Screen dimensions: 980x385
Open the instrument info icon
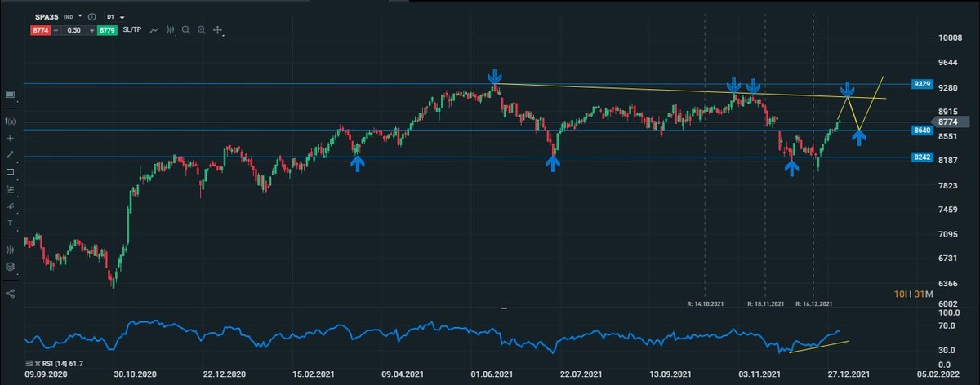[91, 16]
